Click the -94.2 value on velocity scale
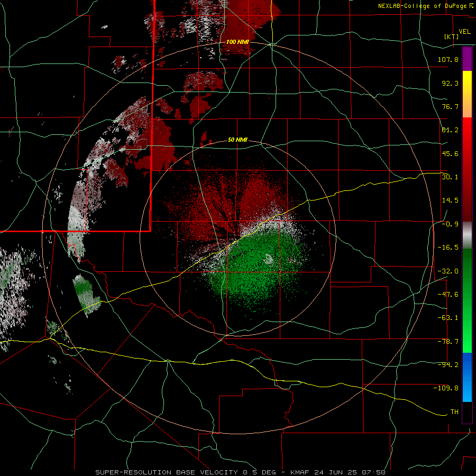 point(448,364)
